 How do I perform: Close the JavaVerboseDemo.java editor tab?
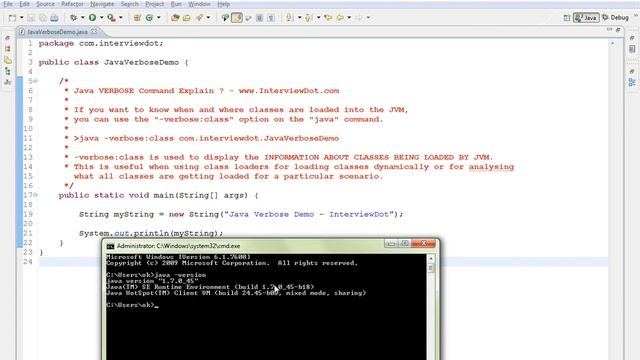click(x=95, y=31)
